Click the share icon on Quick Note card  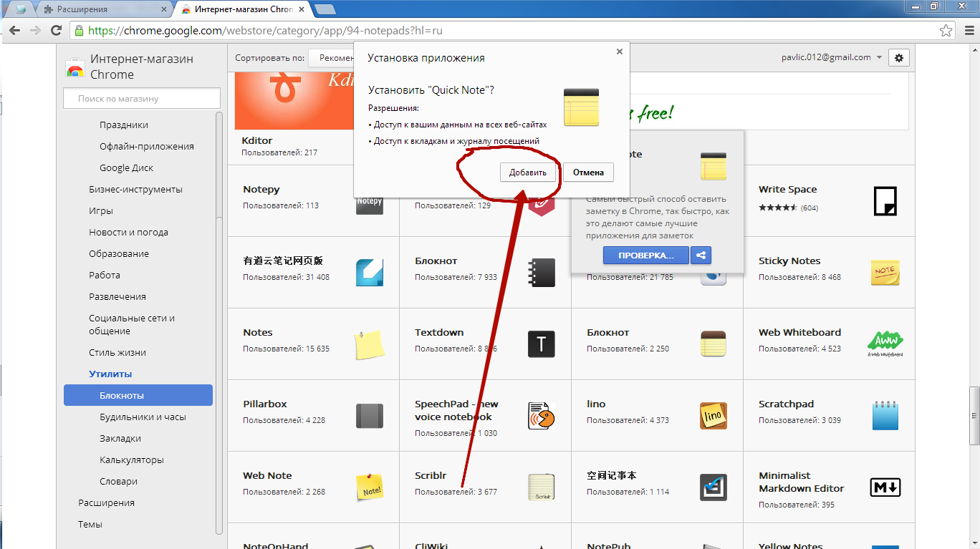(x=701, y=255)
